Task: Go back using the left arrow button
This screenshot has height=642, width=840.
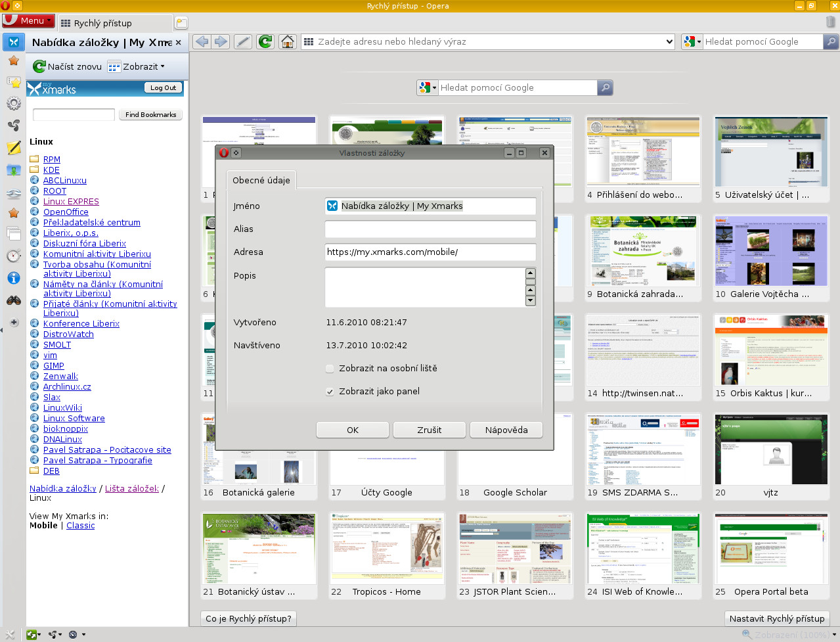Action: tap(202, 41)
